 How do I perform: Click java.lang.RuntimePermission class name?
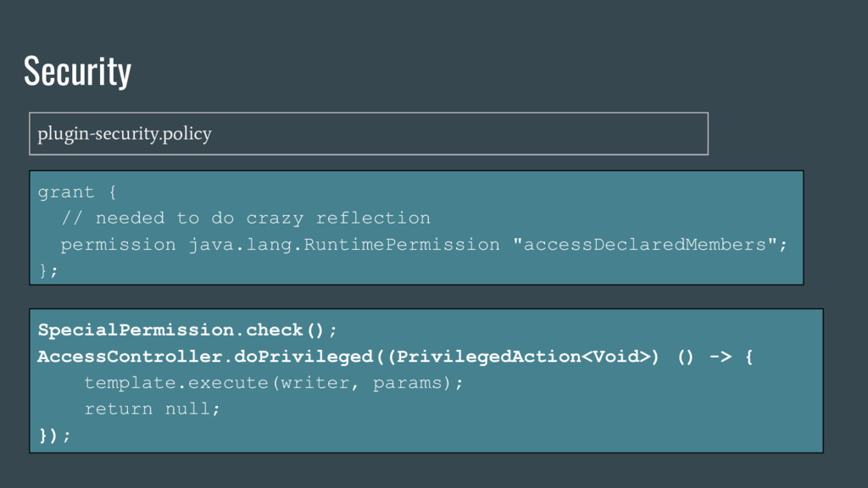point(344,245)
